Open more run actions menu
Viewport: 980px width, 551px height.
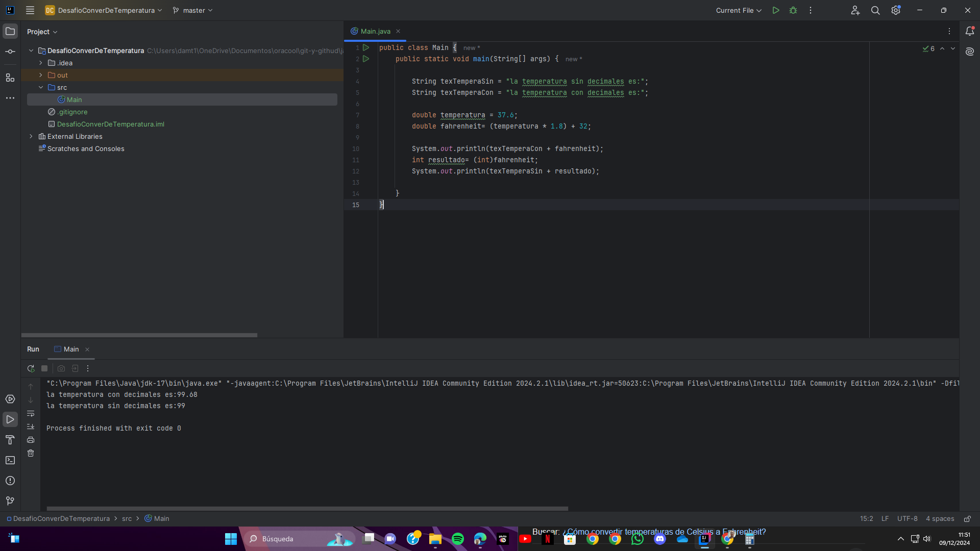(811, 10)
